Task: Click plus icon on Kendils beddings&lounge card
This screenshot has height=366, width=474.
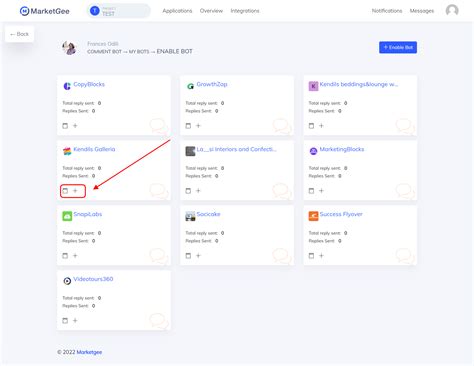Action: (321, 126)
